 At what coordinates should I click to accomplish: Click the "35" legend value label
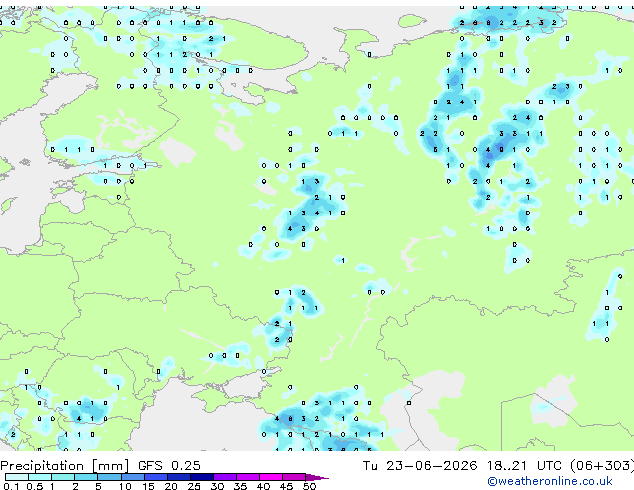click(241, 486)
